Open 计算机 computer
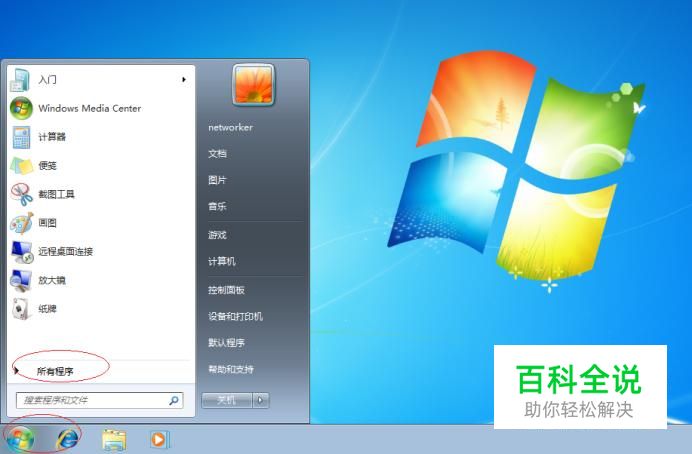Viewport: 692px width, 454px height. (x=222, y=261)
